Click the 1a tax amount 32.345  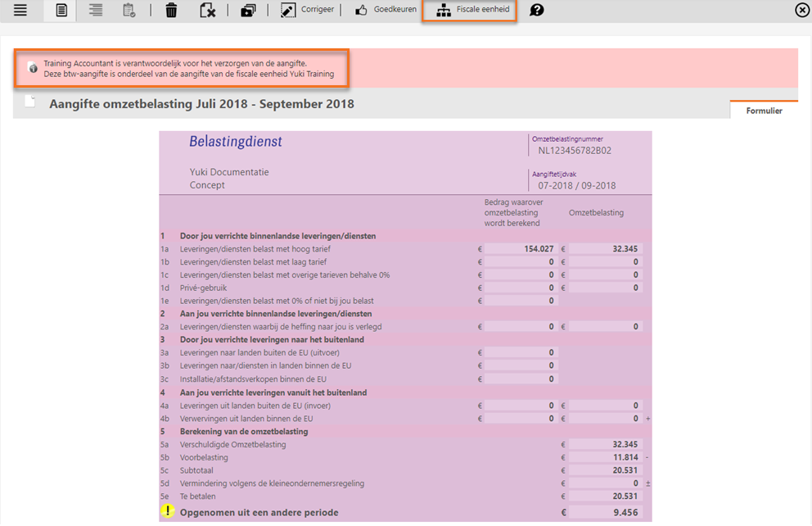coord(606,249)
